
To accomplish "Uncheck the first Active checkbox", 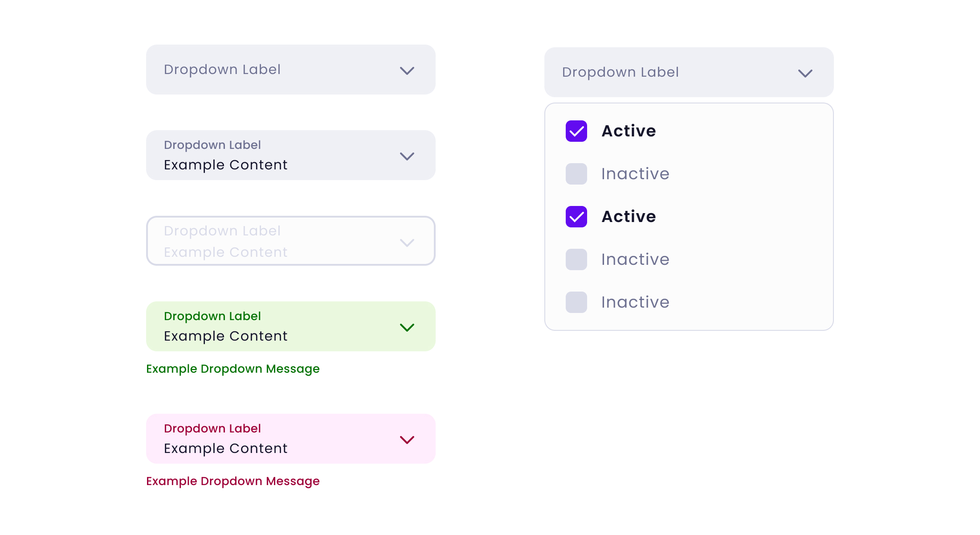I will 576,131.
